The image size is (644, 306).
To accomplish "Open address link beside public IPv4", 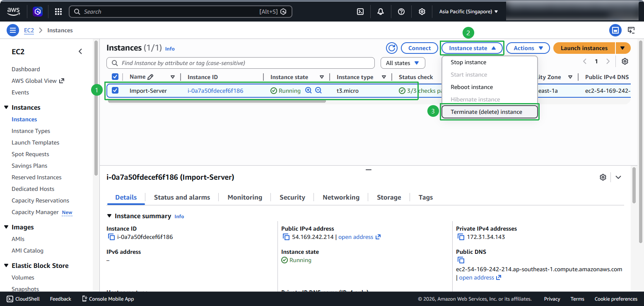I will point(359,237).
